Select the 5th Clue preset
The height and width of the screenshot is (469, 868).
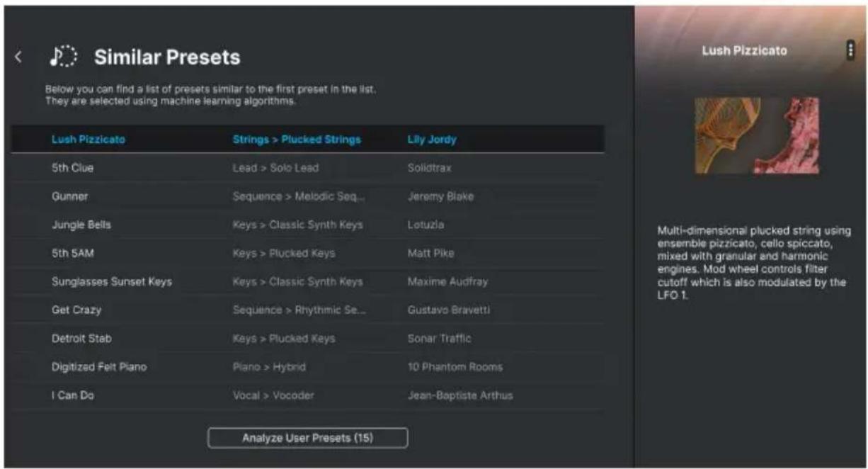(x=308, y=168)
